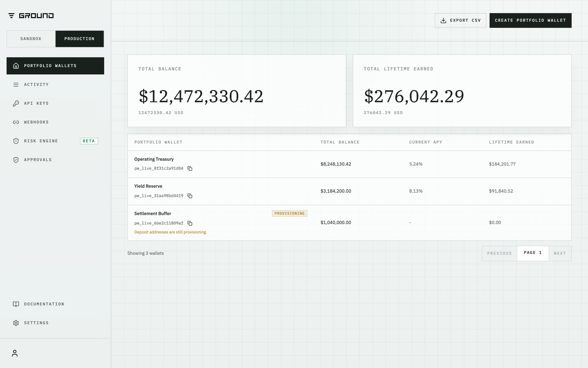Image resolution: width=588 pixels, height=368 pixels.
Task: Open the Portfolio Wallets menu item
Action: click(x=55, y=66)
